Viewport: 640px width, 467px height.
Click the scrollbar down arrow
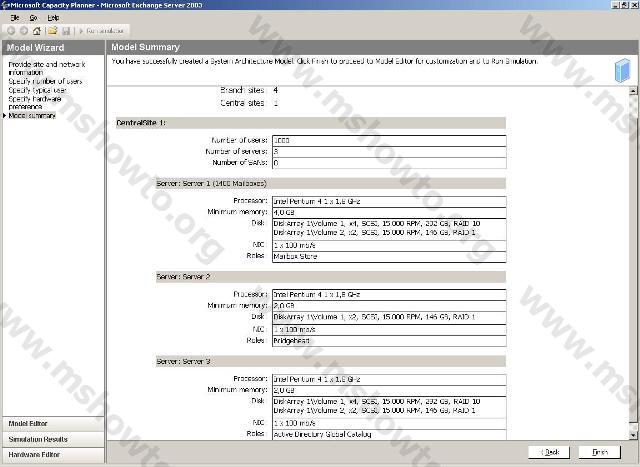click(x=633, y=435)
